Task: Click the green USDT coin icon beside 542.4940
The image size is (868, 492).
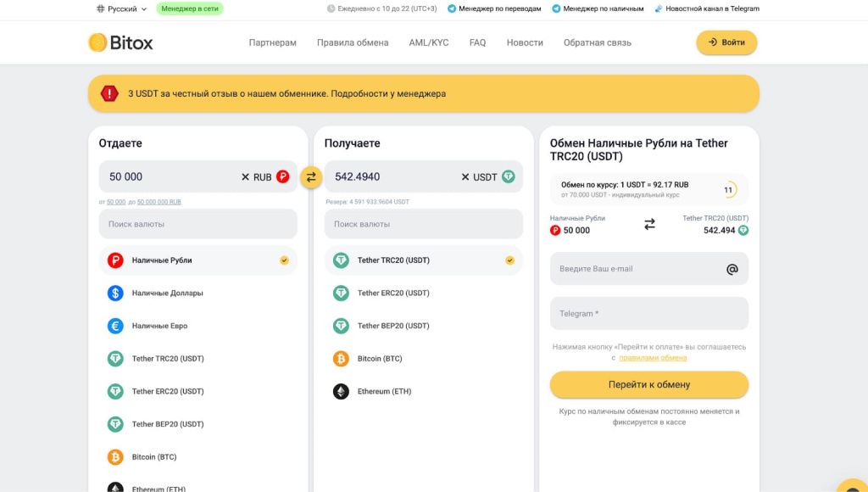Action: (509, 176)
